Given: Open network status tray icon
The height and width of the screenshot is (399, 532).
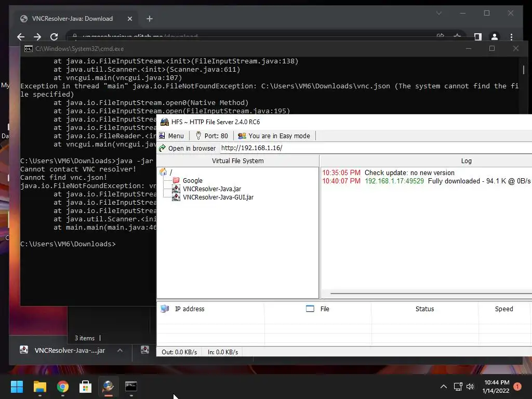Looking at the screenshot, I should (x=458, y=387).
